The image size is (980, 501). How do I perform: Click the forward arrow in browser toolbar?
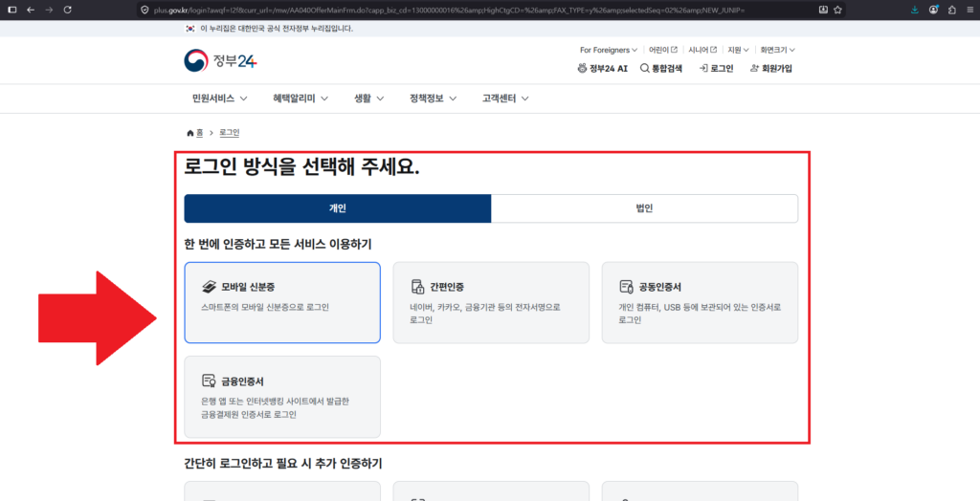(50, 10)
